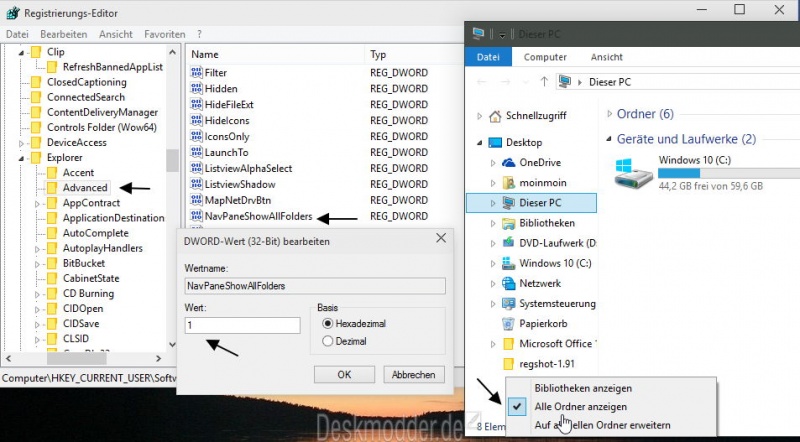Open Systemsteuerung via its icon
800x442 pixels.
tap(508, 303)
